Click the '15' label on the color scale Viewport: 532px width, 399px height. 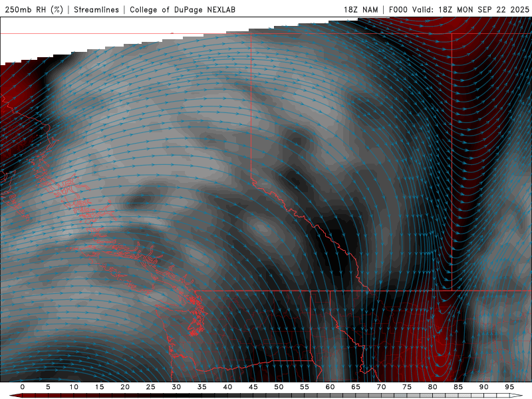[x=99, y=387]
